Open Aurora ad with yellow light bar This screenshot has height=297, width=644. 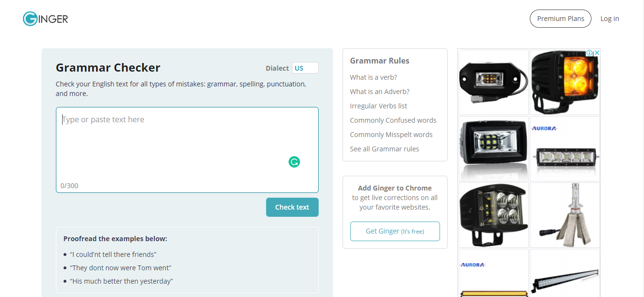(x=494, y=273)
